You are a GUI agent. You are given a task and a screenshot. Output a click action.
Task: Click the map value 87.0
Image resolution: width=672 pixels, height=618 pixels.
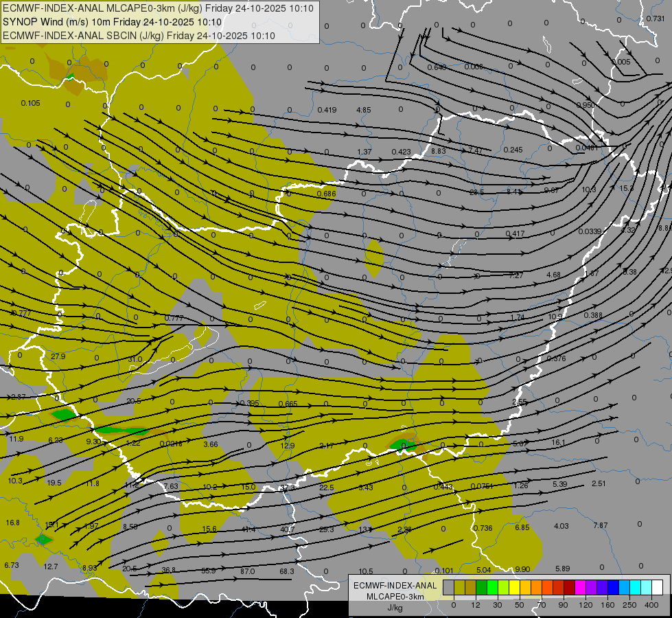click(247, 571)
